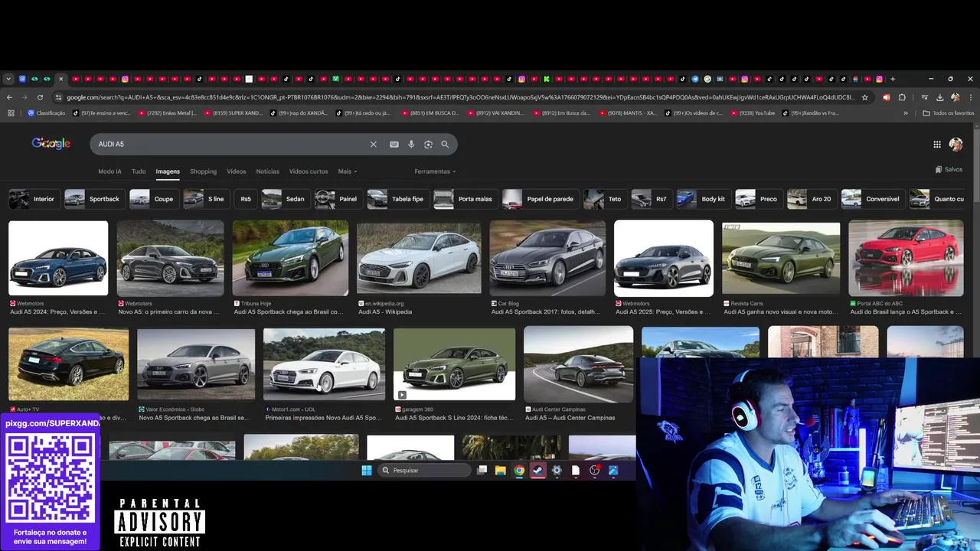Open the red Audi Portal ABC image
The image size is (980, 551).
point(906,258)
